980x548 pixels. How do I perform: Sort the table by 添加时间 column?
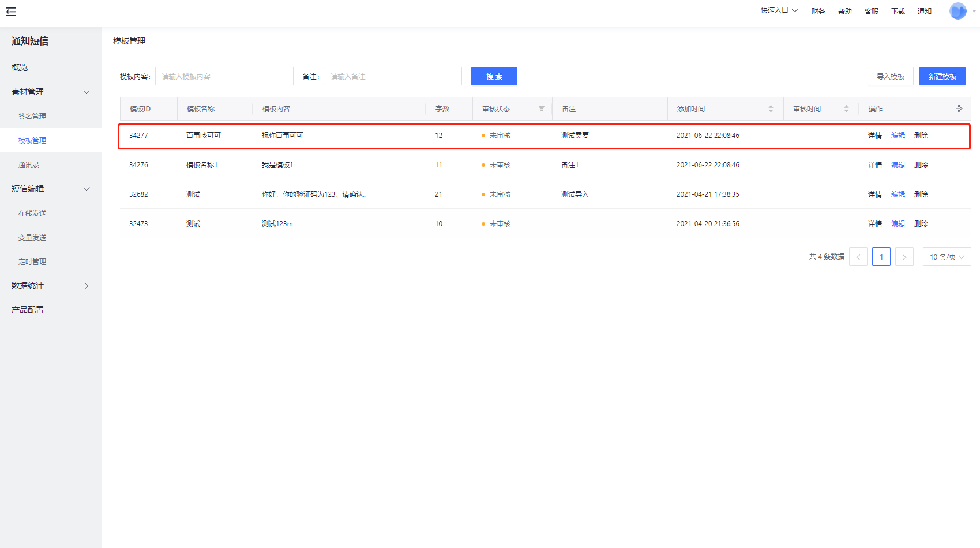point(771,108)
